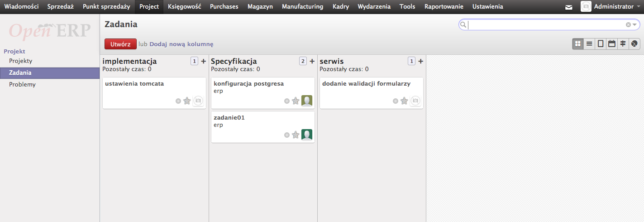Toggle kanban state dot on 'konfiguracja postgresa'
Screen dimensions: 644x222
coord(287,101)
